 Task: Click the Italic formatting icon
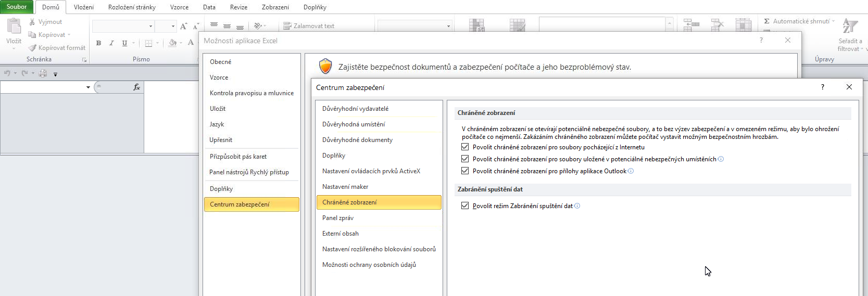tap(111, 43)
